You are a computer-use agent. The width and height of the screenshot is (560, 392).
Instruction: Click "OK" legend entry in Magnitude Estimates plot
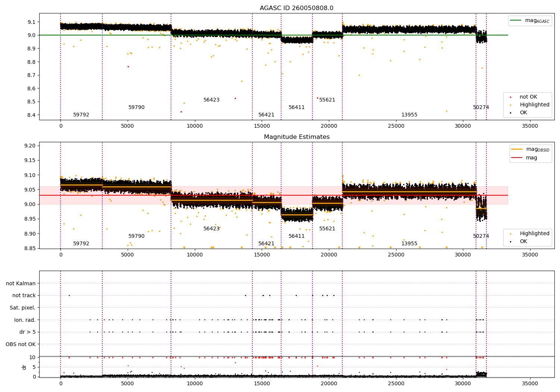coord(519,242)
